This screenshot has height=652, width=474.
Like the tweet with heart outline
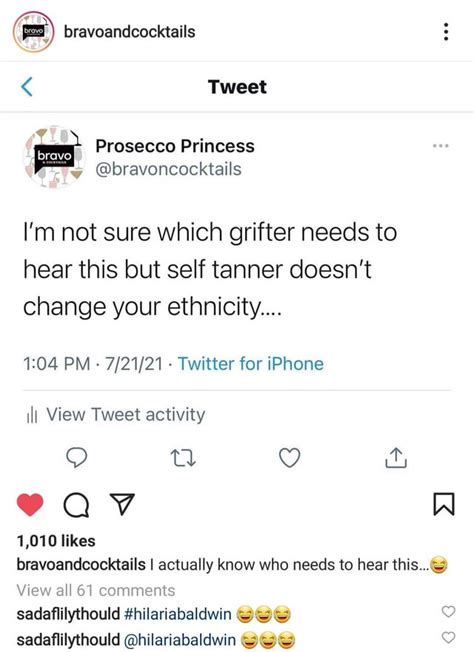(289, 458)
